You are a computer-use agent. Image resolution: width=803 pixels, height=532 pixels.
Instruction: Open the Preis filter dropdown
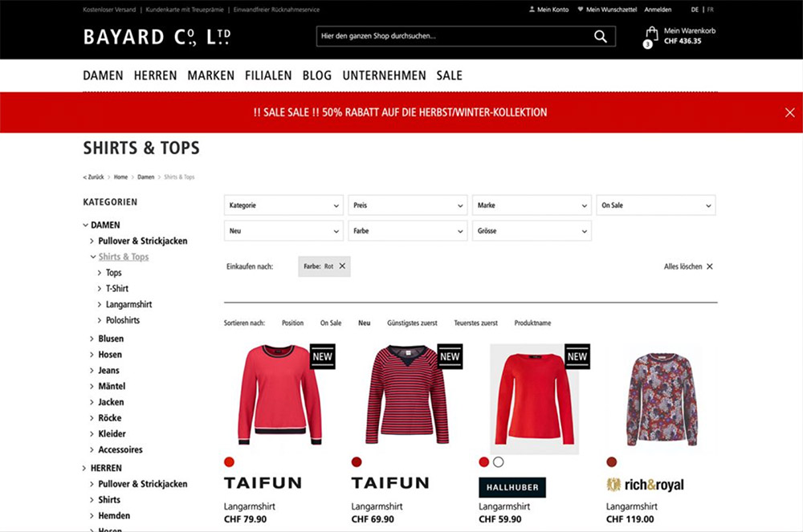click(408, 205)
